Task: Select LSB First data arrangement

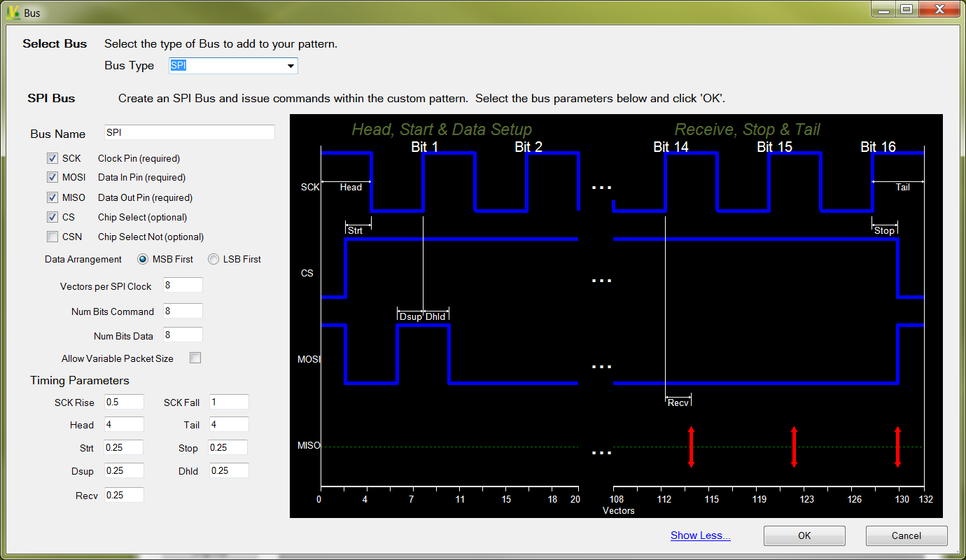Action: coord(213,259)
